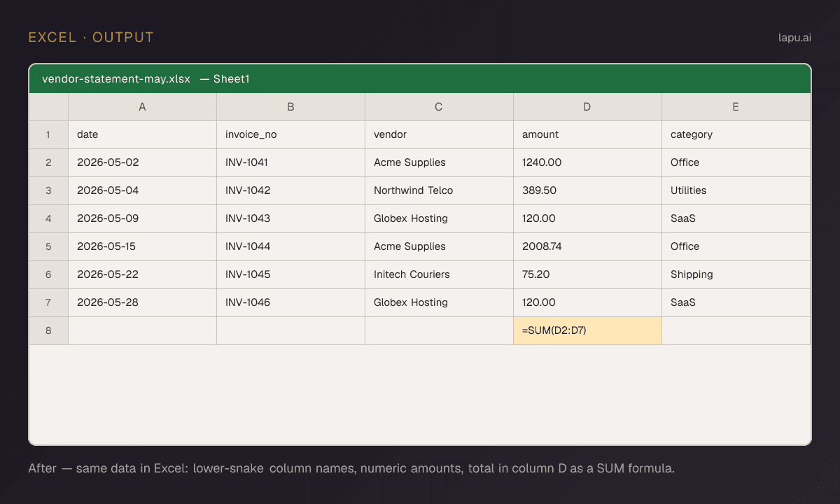Screen dimensions: 840x504
Task: Click the Sheet1 label in title bar
Action: [x=232, y=79]
